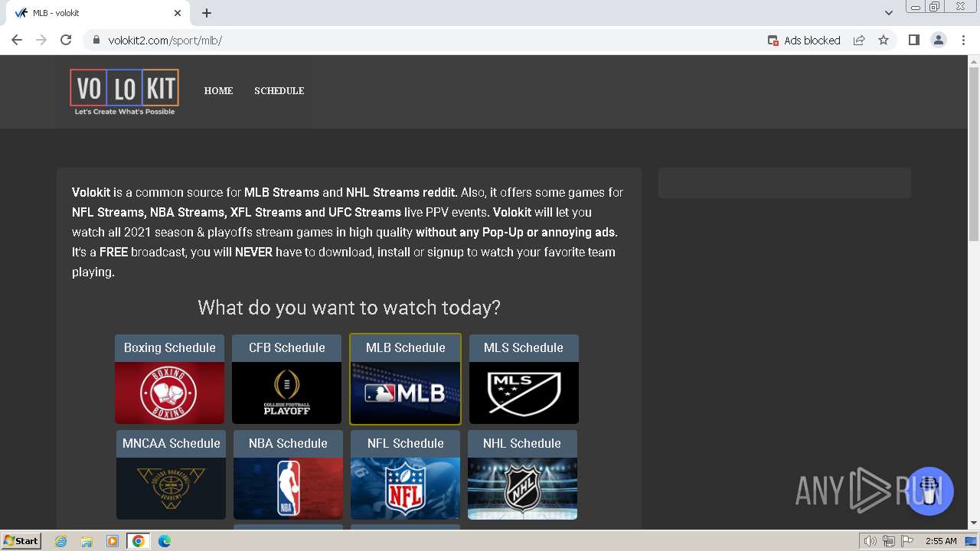This screenshot has width=980, height=551.
Task: Open MNCAA Schedule link
Action: click(171, 443)
